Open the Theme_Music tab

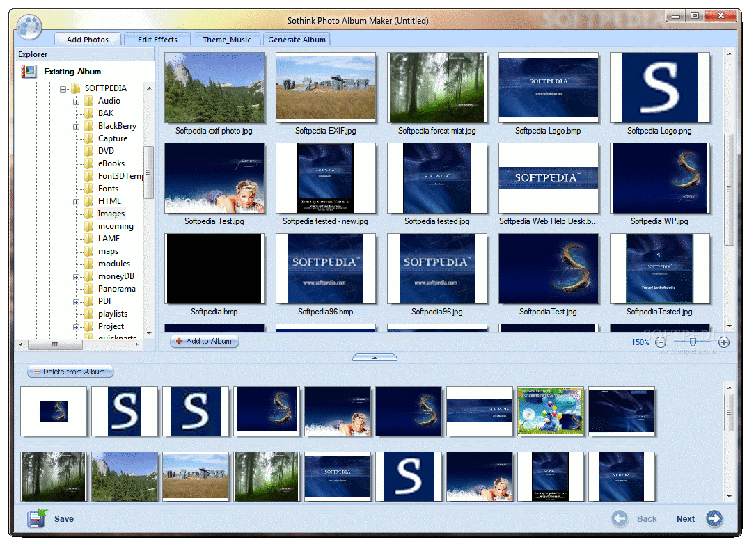click(x=227, y=40)
